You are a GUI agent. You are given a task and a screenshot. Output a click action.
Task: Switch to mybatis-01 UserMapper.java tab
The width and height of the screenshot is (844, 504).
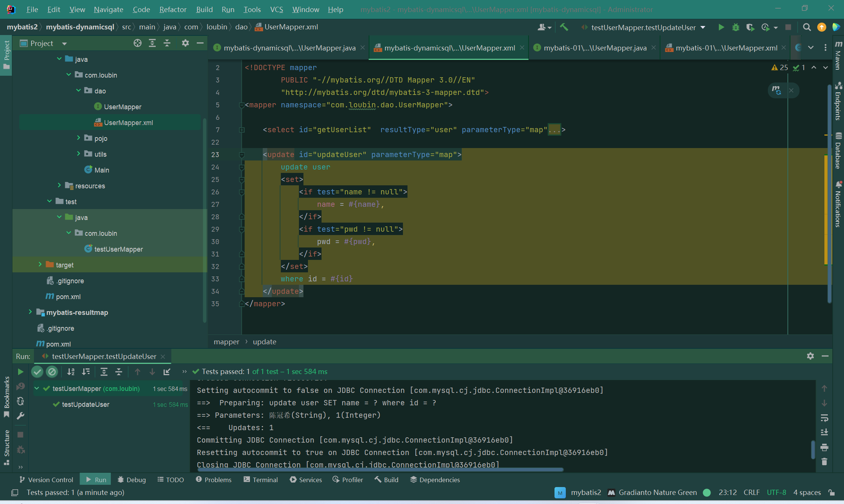point(594,48)
